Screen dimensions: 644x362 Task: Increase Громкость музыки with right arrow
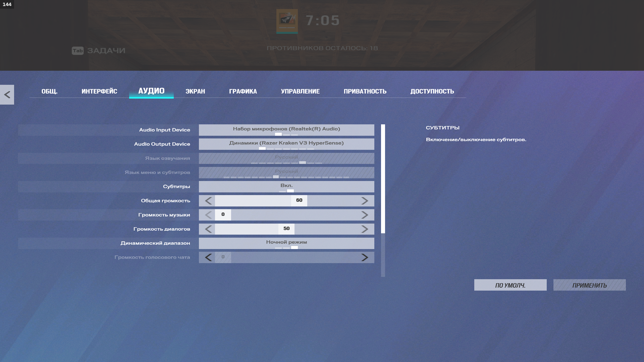(x=365, y=215)
